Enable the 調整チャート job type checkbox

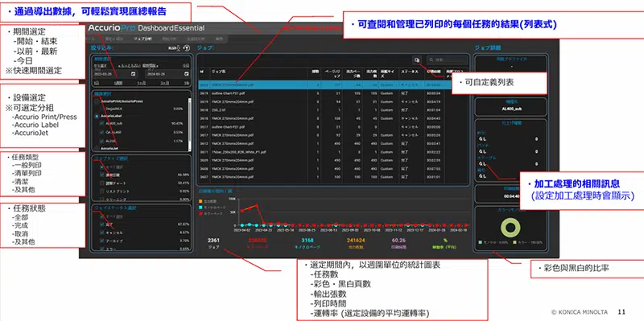click(x=102, y=183)
